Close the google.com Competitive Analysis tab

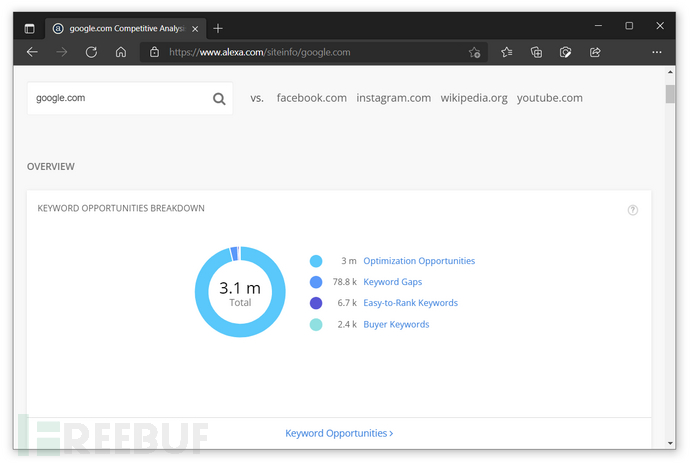click(195, 29)
